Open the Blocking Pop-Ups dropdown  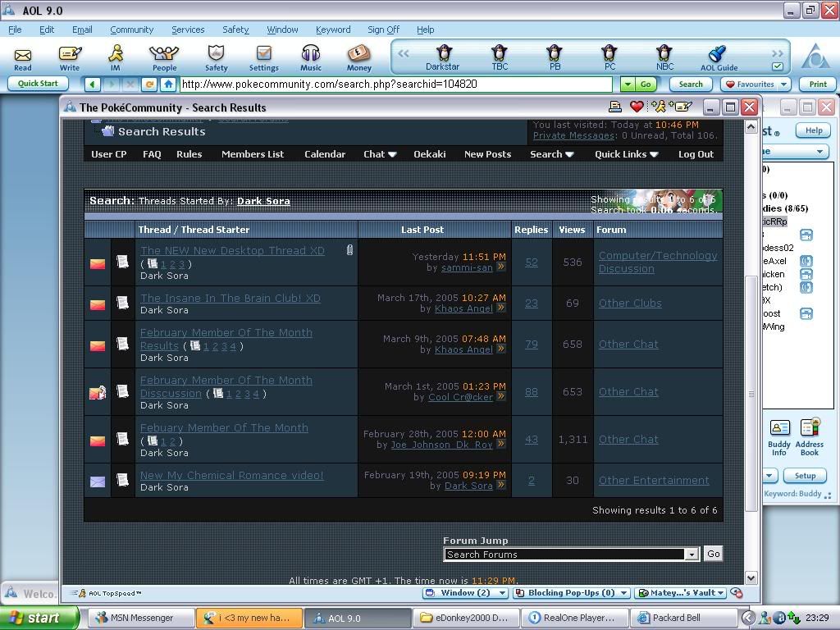point(571,592)
